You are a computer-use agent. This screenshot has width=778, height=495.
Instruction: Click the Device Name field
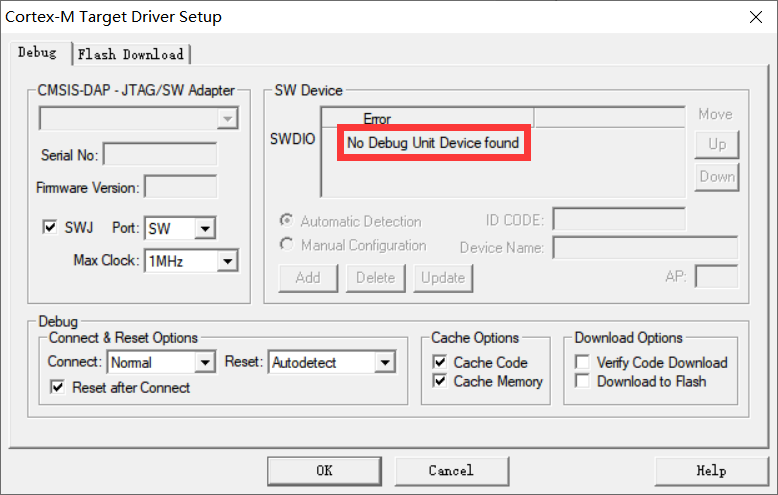645,248
